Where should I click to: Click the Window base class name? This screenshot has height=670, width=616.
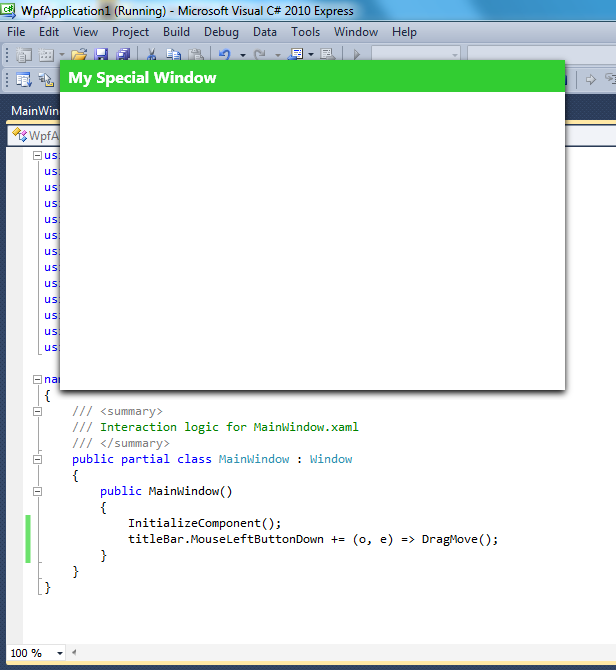click(331, 459)
